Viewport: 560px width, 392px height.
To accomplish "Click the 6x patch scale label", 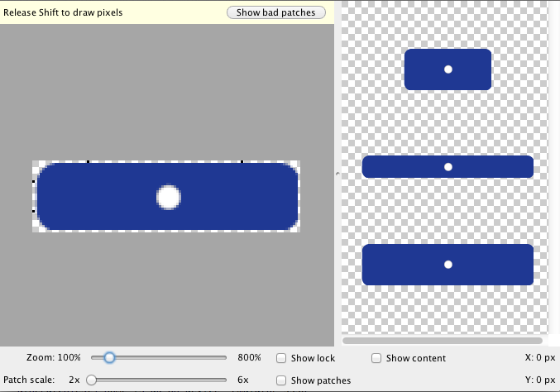I will tap(243, 380).
